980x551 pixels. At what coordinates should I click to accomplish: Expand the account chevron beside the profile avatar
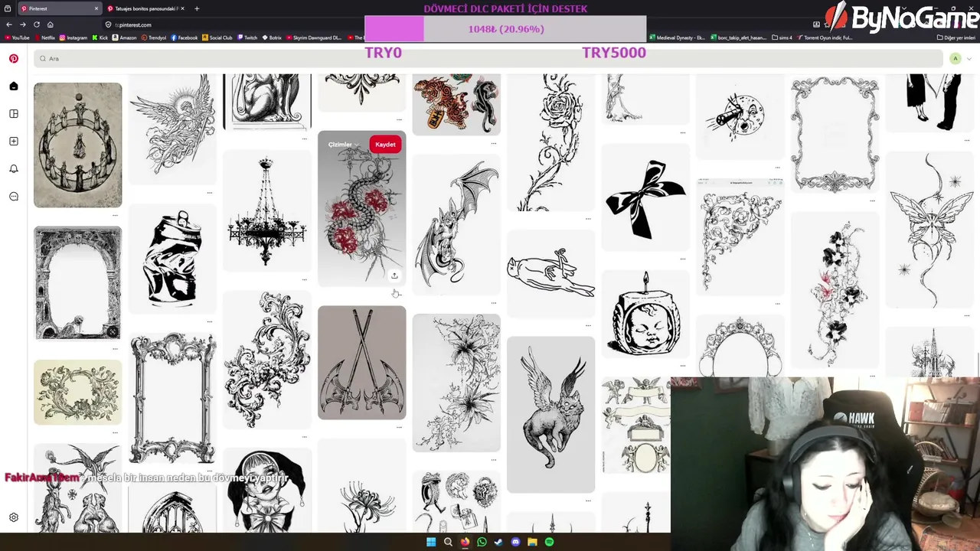click(968, 59)
